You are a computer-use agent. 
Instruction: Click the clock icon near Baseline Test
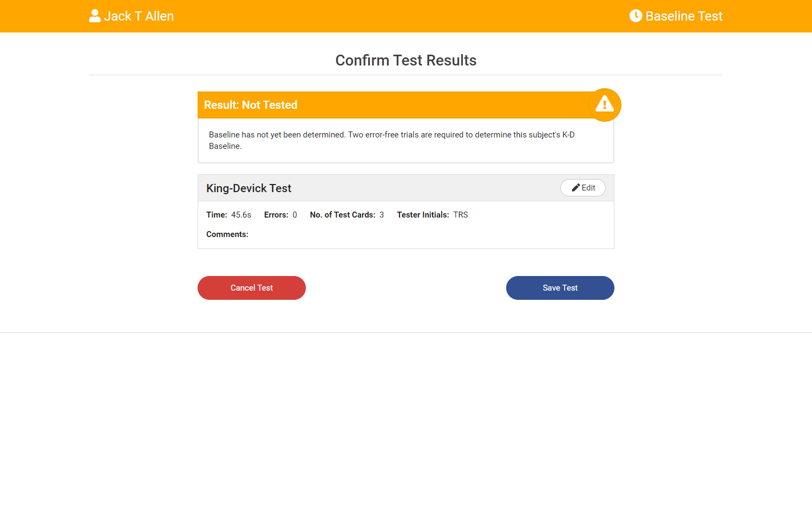(636, 16)
